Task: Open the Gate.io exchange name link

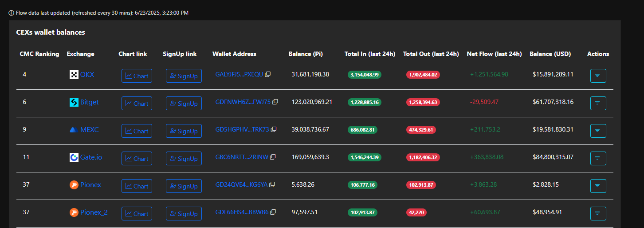Action: [x=91, y=157]
